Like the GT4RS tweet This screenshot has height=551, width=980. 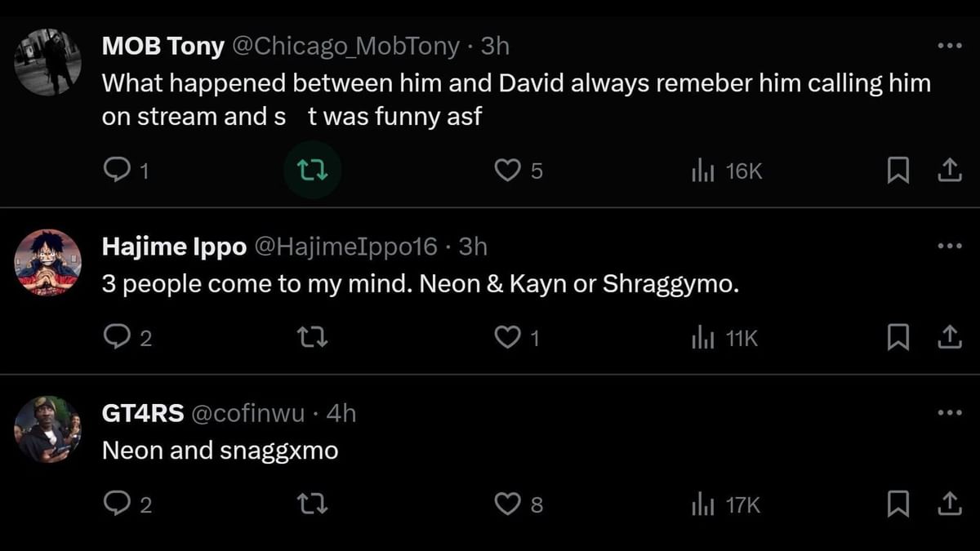click(508, 505)
